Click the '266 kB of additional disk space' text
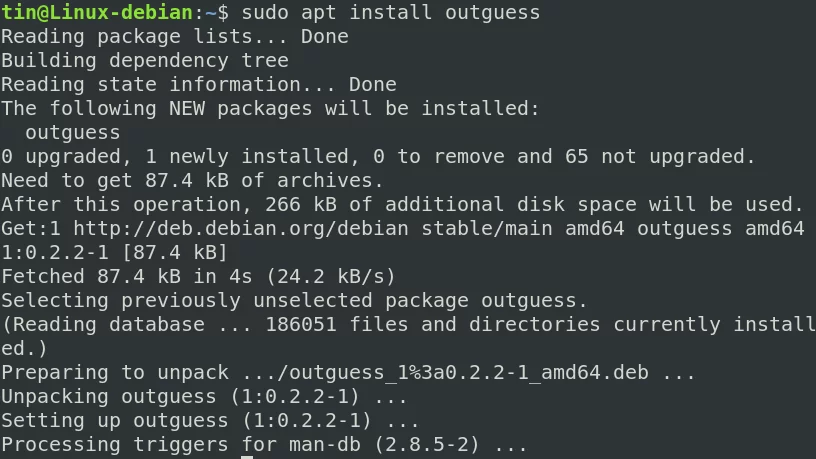Viewport: 816px width, 459px height. point(415,204)
